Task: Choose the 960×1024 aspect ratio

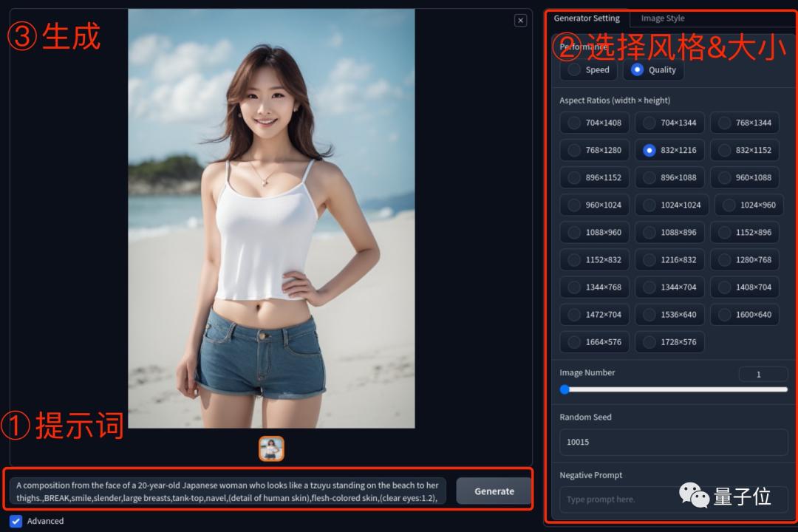Action: (594, 205)
